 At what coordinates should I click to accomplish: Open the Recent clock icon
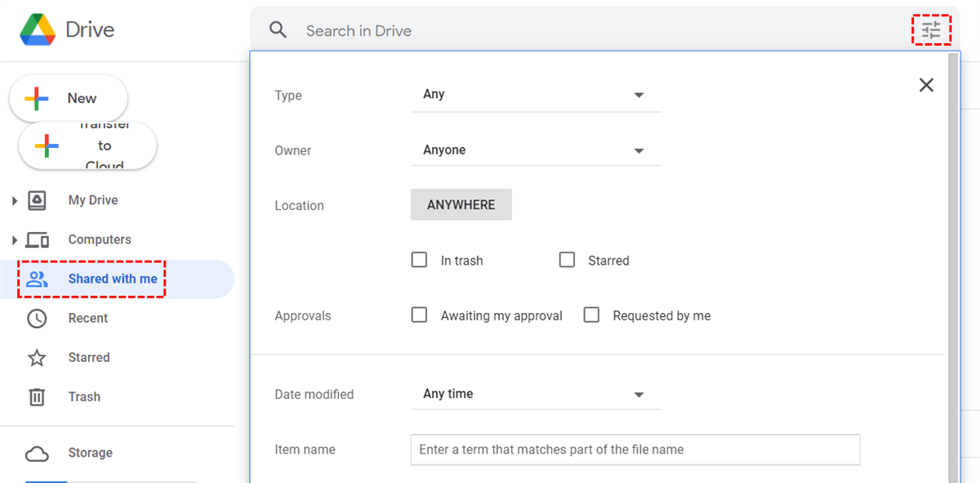tap(37, 319)
